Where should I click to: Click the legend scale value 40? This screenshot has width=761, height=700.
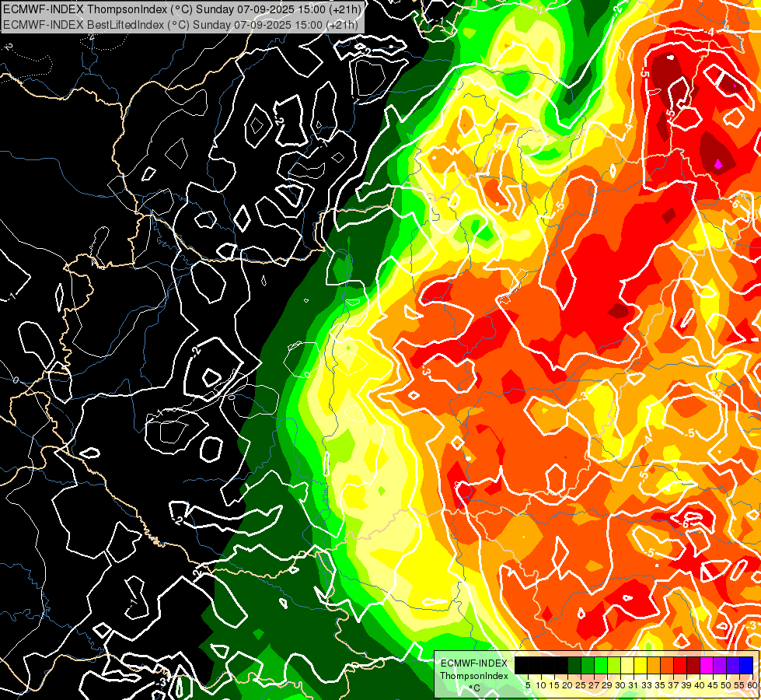pyautogui.click(x=700, y=685)
